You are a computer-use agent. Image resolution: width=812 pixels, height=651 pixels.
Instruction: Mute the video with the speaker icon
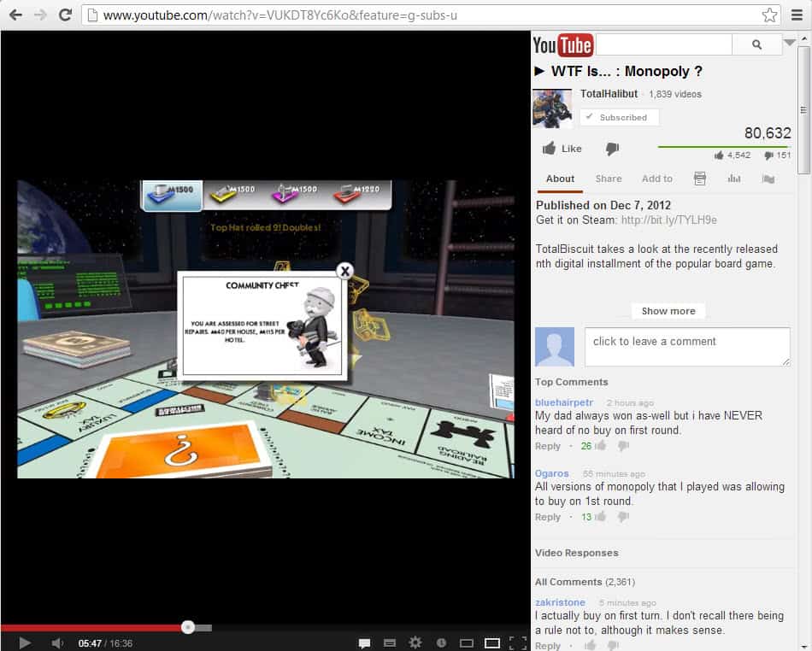point(57,642)
